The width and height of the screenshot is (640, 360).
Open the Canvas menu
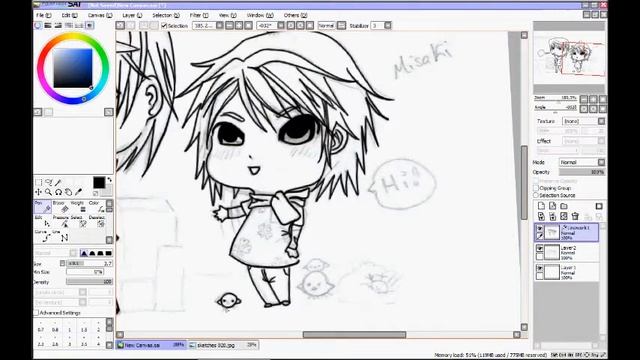(x=100, y=15)
